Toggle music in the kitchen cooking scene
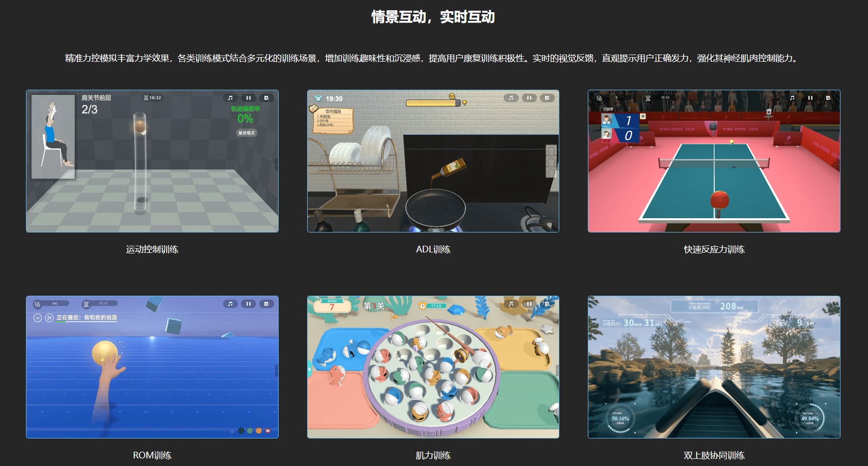The height and width of the screenshot is (466, 868). (511, 98)
